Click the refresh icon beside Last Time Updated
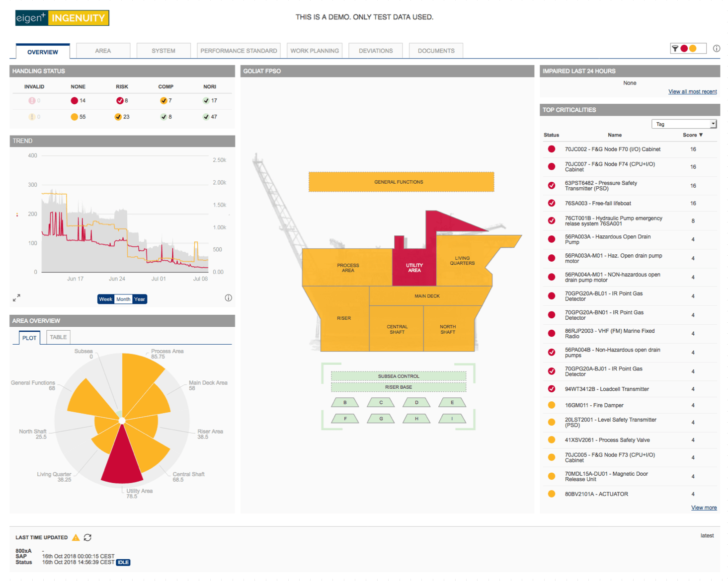Viewport: 728px width, 581px height. click(x=87, y=537)
